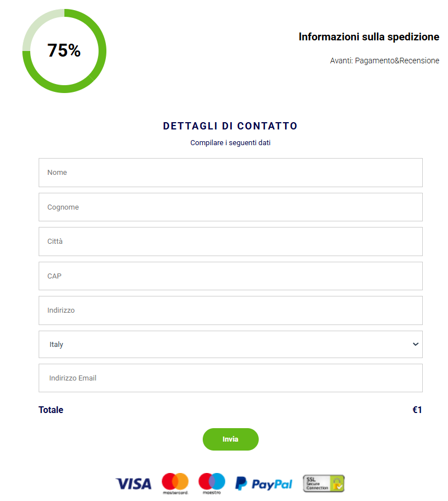Click the Totale €1 amount
Image resolution: width=448 pixels, height=501 pixels.
[x=417, y=410]
